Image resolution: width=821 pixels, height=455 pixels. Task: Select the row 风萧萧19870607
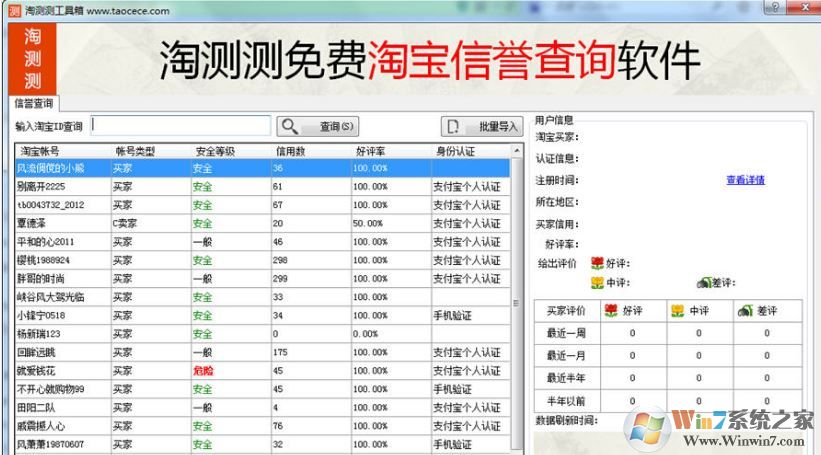262,444
